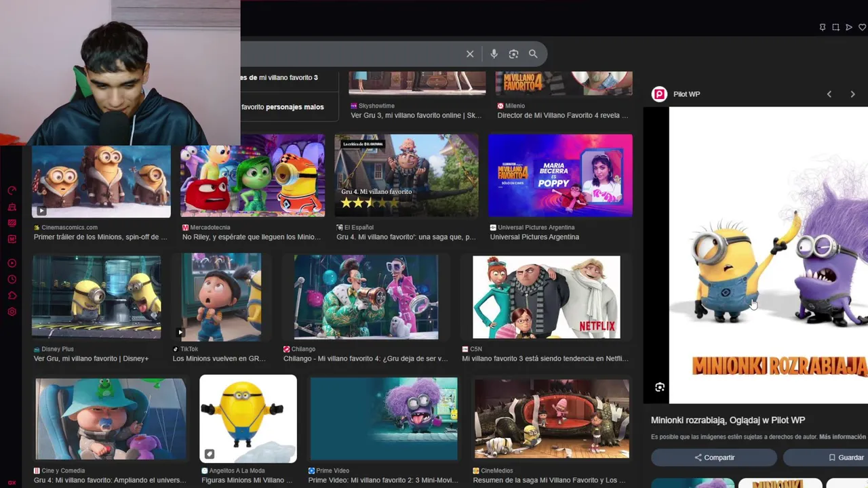Open search by image (lens) icon

[x=513, y=54]
